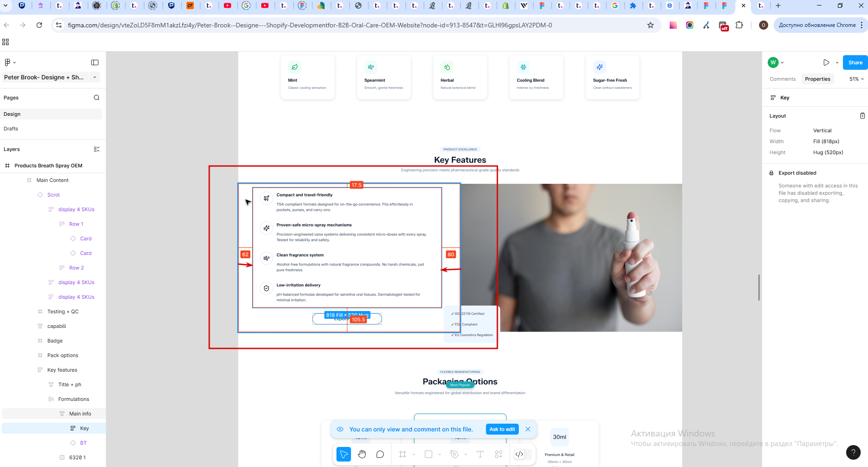Screen dimensions: 868x467
Task: Open Chrome profile avatar O
Action: pyautogui.click(x=763, y=25)
